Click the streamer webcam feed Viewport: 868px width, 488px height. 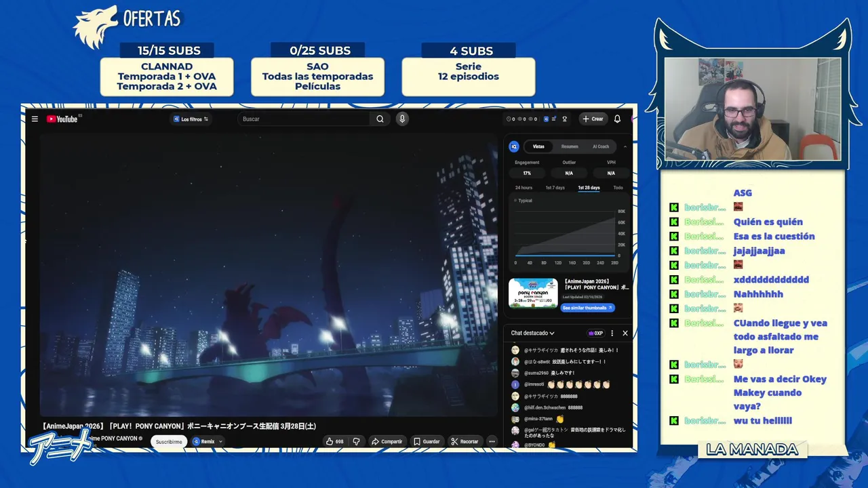(752, 108)
